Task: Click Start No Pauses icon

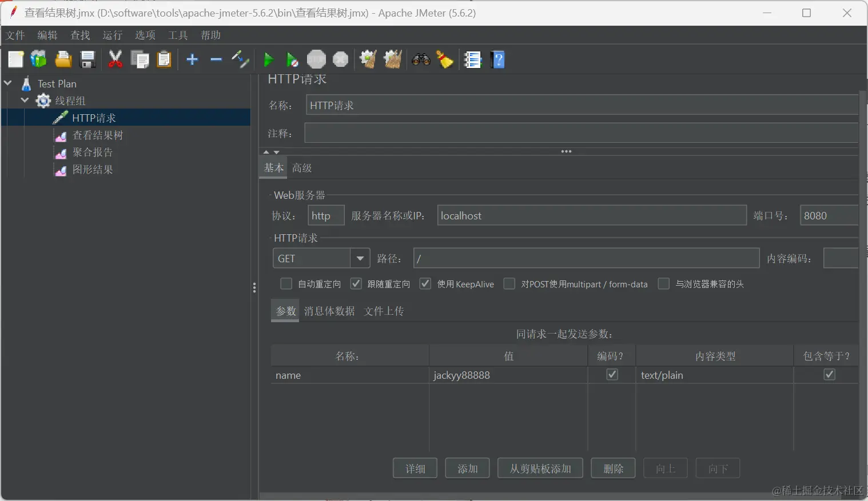Action: pyautogui.click(x=292, y=59)
